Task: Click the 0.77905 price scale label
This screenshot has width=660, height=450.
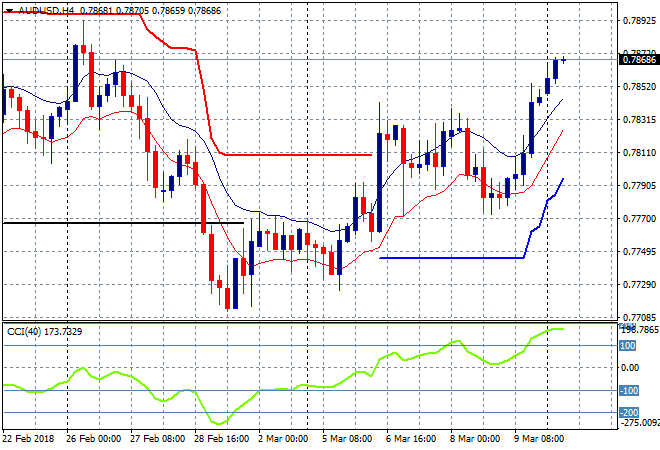Action: coord(639,185)
